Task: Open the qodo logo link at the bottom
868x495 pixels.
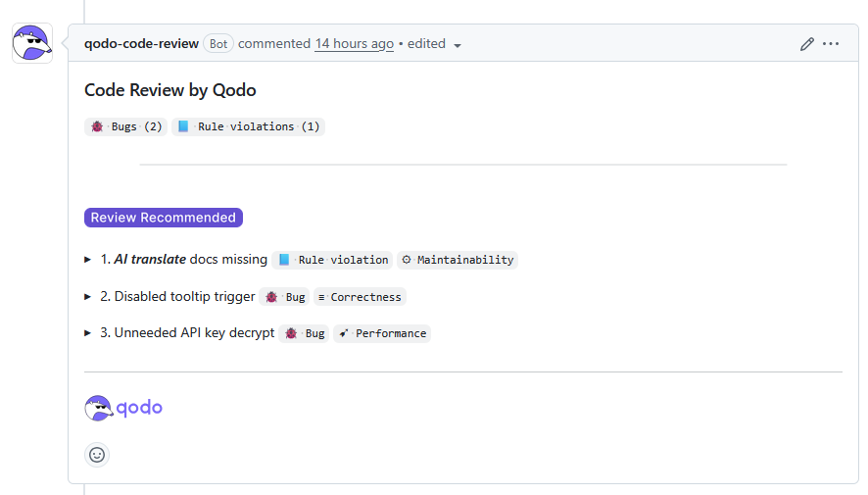Action: click(x=123, y=408)
